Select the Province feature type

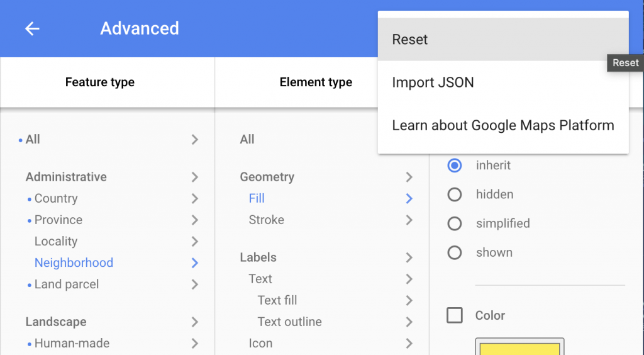pos(58,220)
